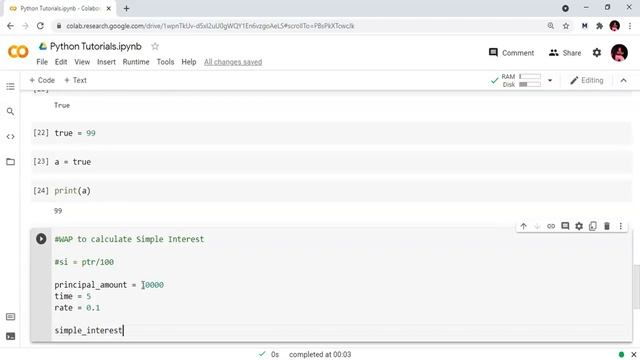Add a new Code cell

tap(42, 80)
